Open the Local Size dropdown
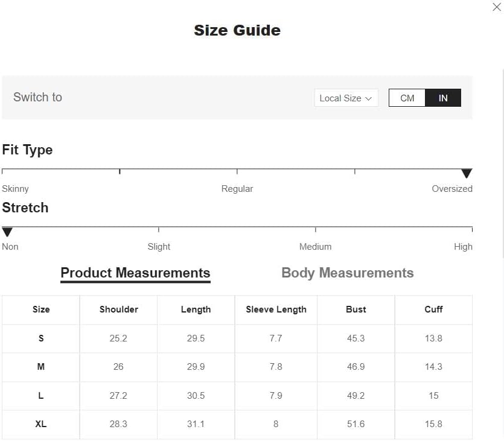Image resolution: width=504 pixels, height=441 pixels. point(346,98)
